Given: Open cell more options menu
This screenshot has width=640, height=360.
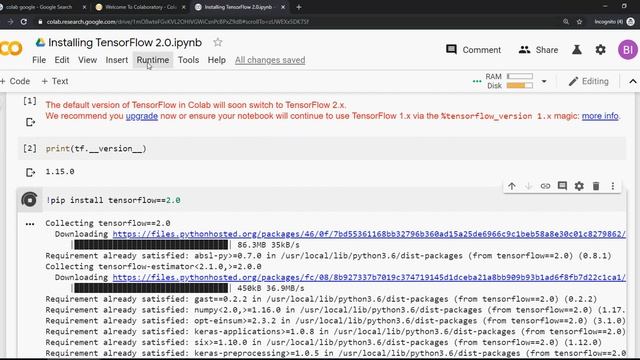Looking at the screenshot, I should point(613,186).
